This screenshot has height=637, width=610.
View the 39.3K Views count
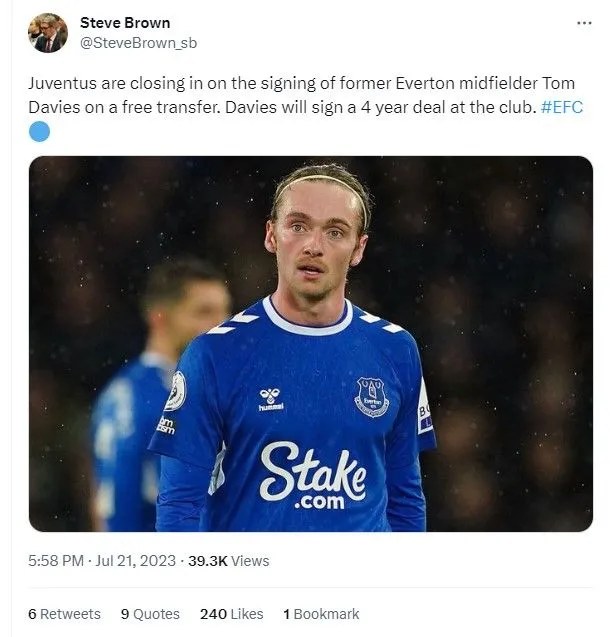[x=230, y=561]
